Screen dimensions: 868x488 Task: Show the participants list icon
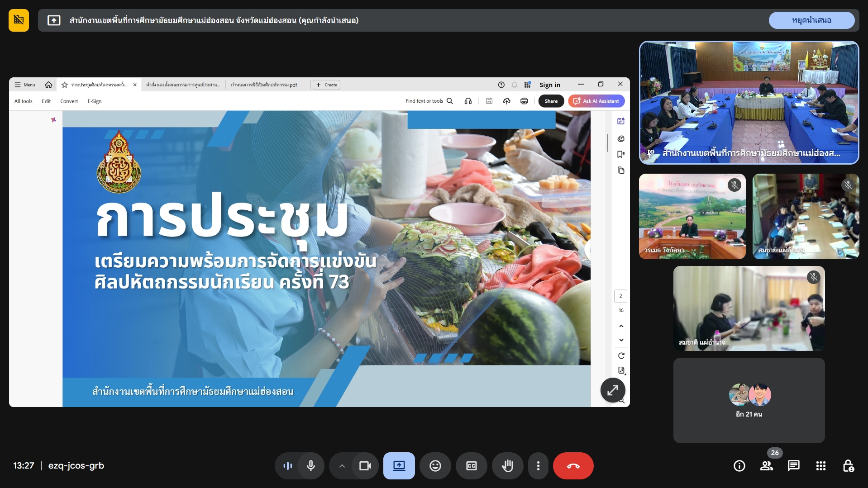(766, 465)
